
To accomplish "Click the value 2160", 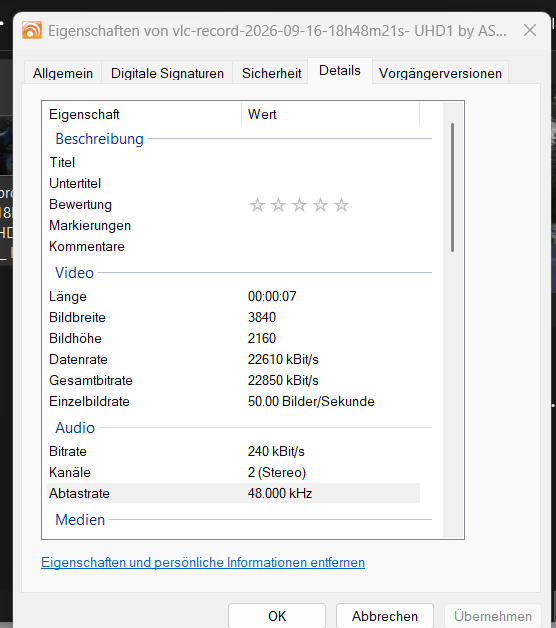I will click(262, 338).
